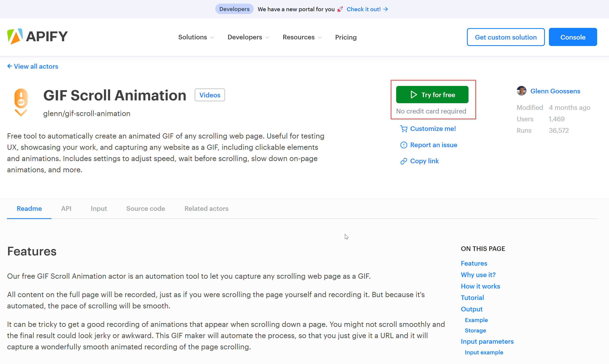Jump to Output section

pos(472,309)
